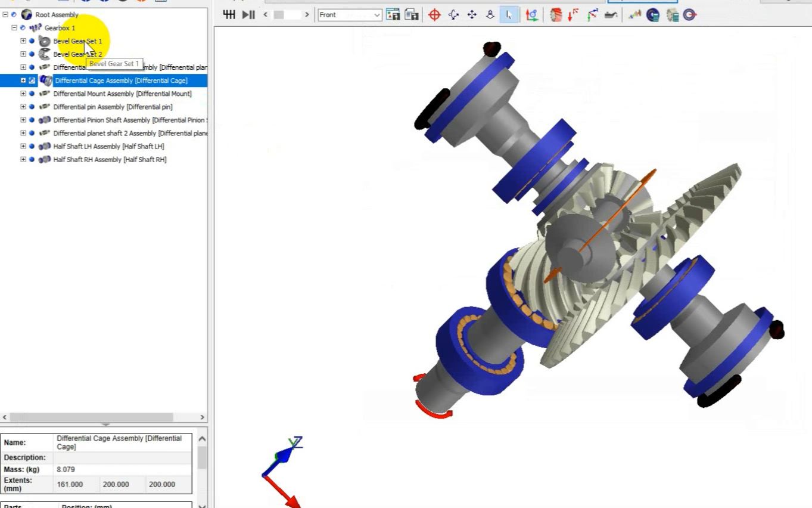Toggle visibility dot of Half Shaft RH Assembly
Viewport: 812px width, 508px height.
pos(32,159)
